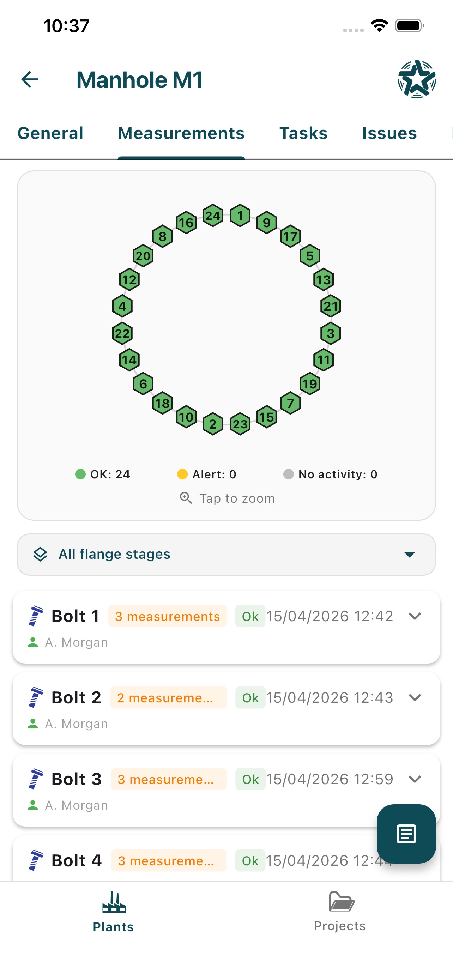
Task: Open the floating notes report button
Action: 406,834
